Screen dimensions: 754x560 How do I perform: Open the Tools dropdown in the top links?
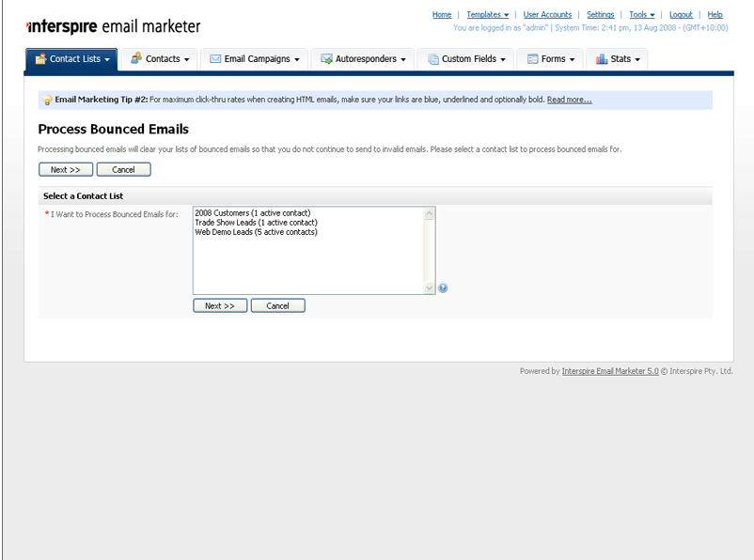pos(642,14)
